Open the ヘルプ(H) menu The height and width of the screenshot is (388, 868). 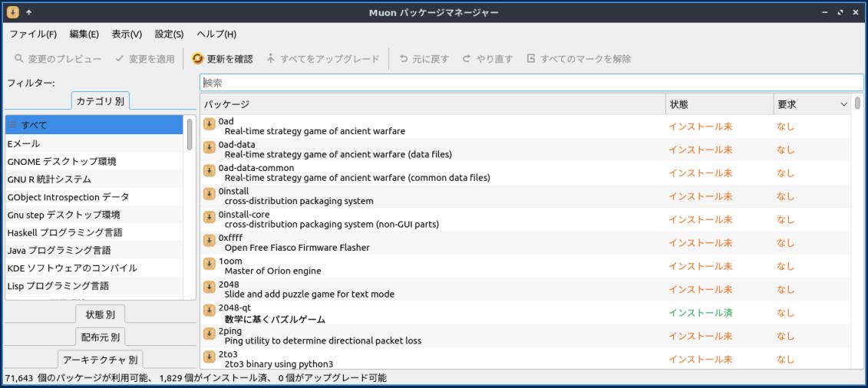coord(216,35)
